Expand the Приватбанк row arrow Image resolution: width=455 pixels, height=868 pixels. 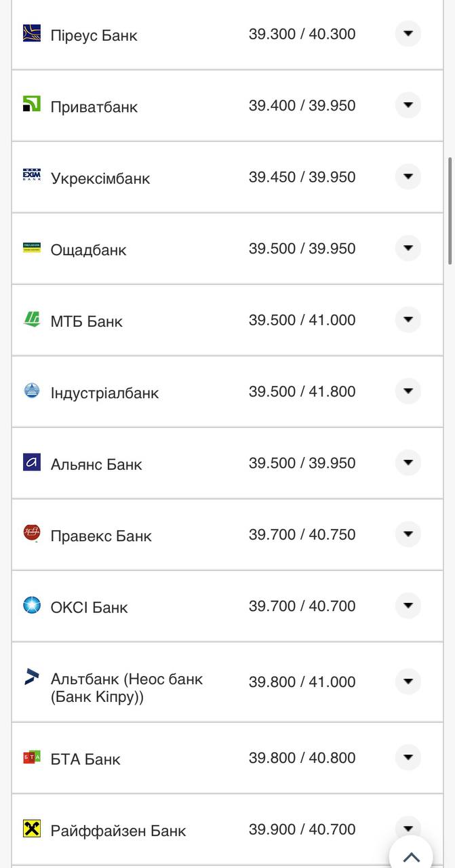click(408, 105)
